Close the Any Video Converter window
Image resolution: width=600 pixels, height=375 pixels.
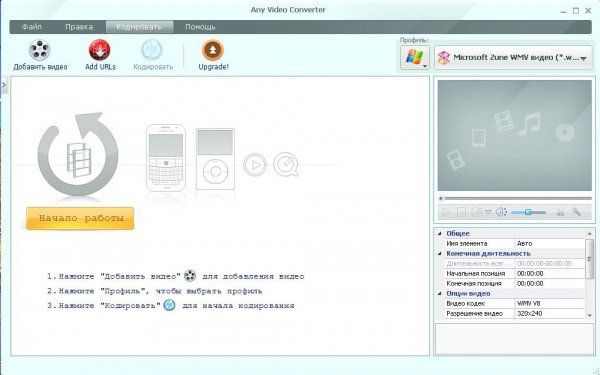(x=588, y=11)
